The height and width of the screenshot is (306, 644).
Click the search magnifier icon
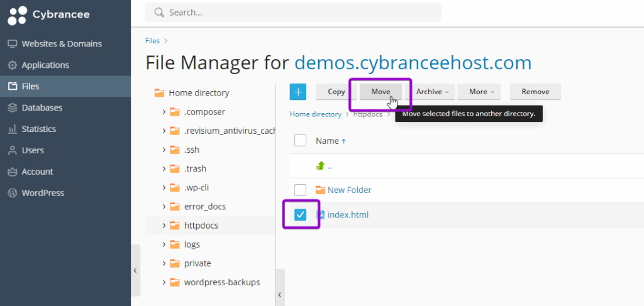click(x=159, y=13)
